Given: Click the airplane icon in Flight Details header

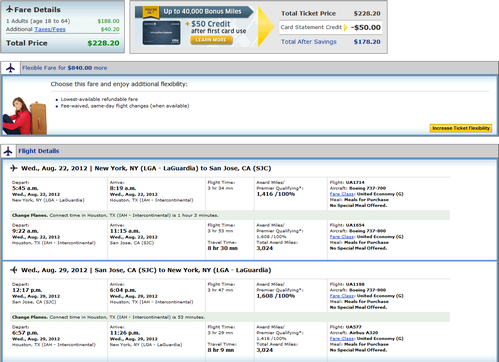Looking at the screenshot, I should click(8, 151).
